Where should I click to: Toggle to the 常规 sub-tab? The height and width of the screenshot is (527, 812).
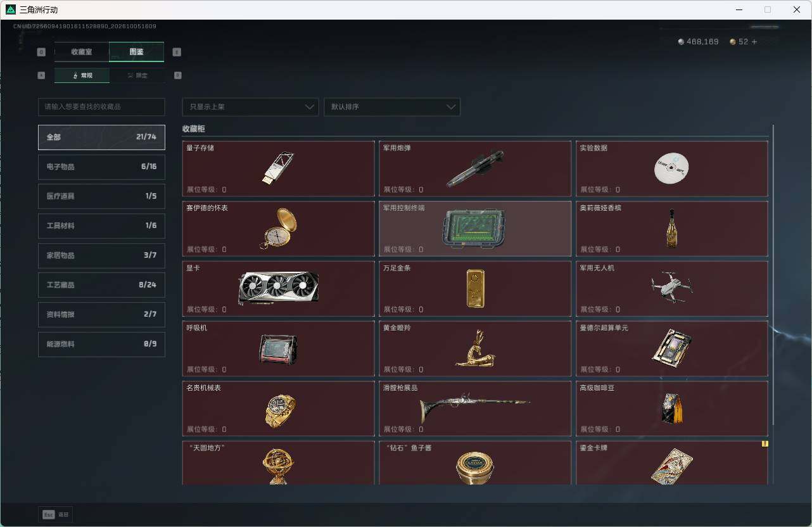pyautogui.click(x=82, y=75)
